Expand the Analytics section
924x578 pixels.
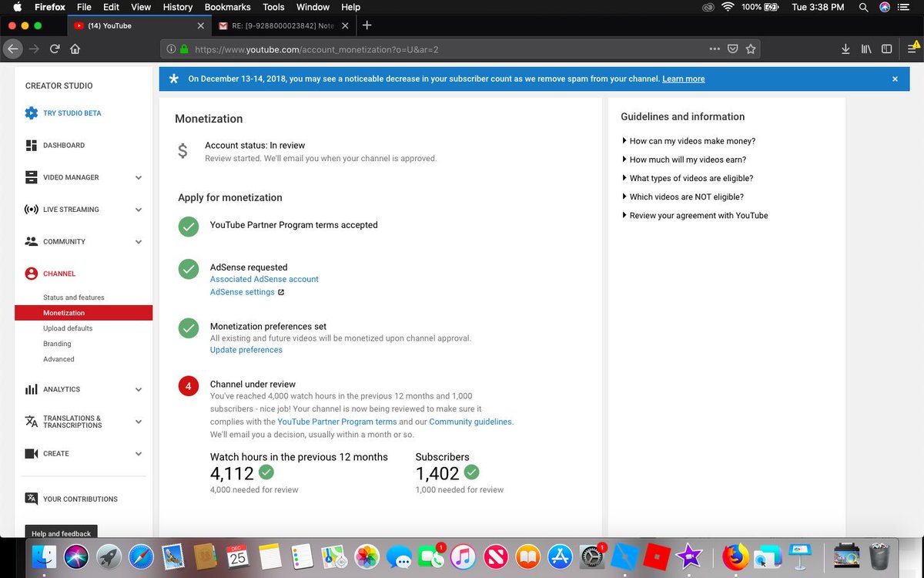[139, 389]
